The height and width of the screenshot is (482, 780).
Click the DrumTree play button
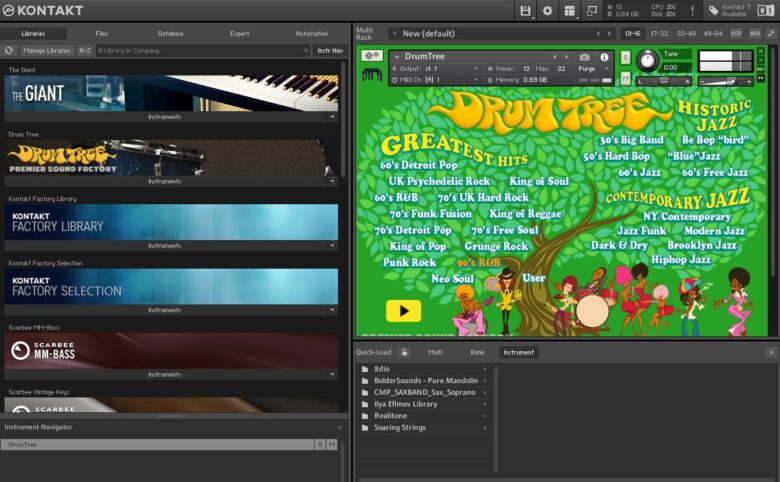403,311
